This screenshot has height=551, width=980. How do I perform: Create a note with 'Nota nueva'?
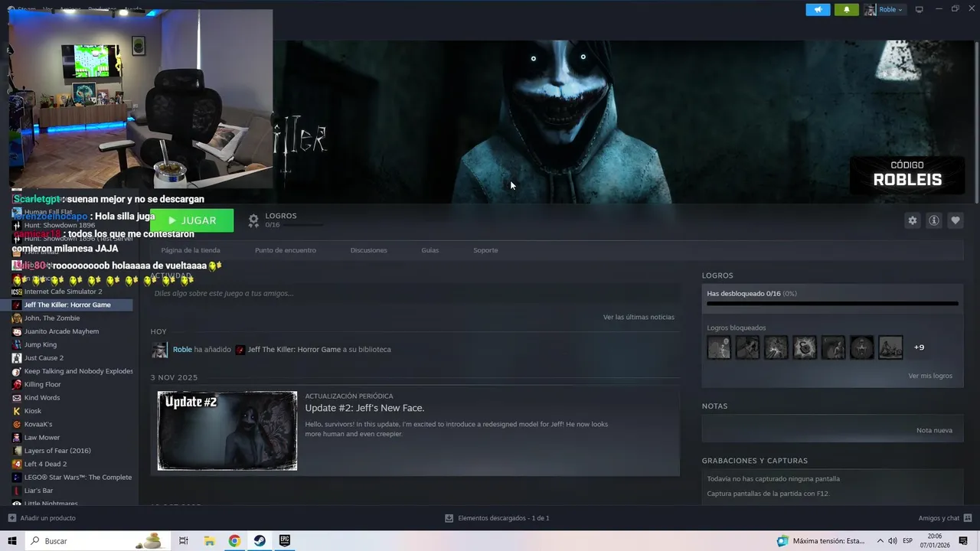(x=934, y=430)
